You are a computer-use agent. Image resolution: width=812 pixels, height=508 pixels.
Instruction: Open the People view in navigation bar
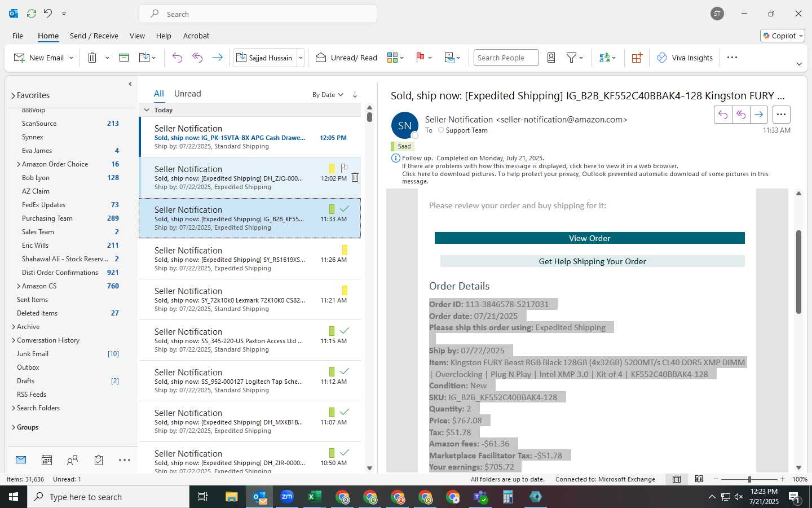72,460
